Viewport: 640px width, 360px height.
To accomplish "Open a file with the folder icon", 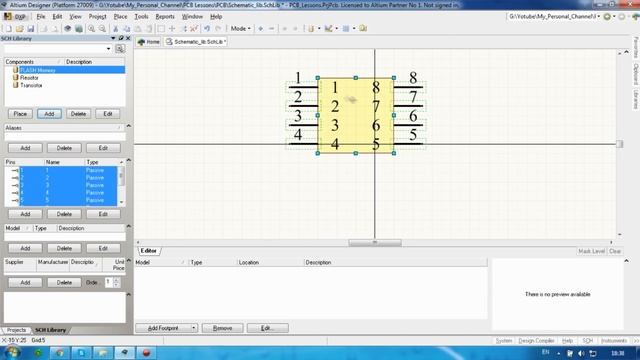I will point(19,29).
